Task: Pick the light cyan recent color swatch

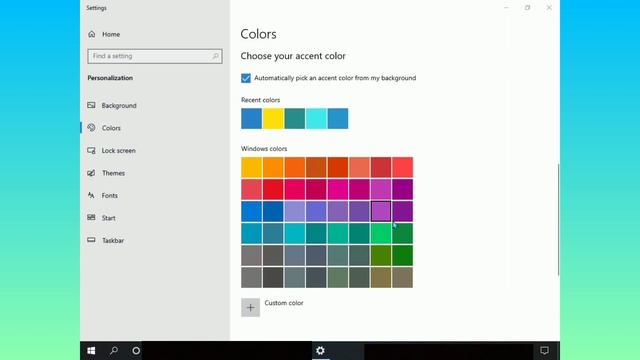Action: click(x=316, y=118)
